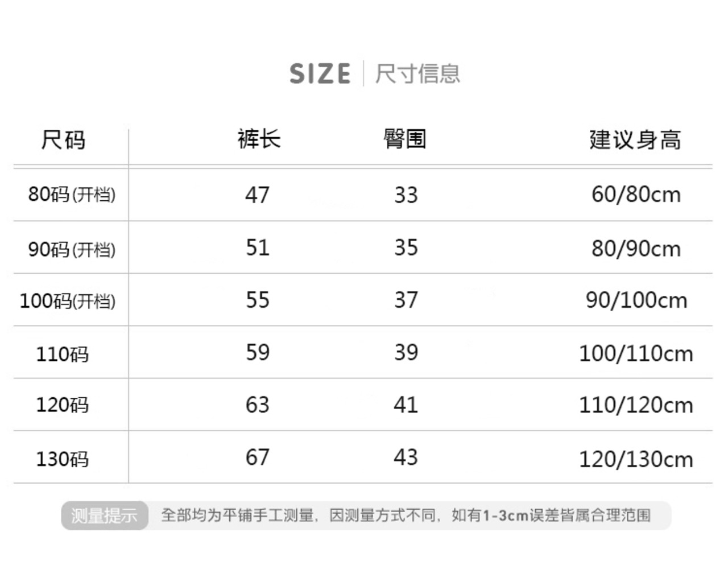The image size is (728, 569).
Task: Click the 臀围 value 35
Action: 406,248
